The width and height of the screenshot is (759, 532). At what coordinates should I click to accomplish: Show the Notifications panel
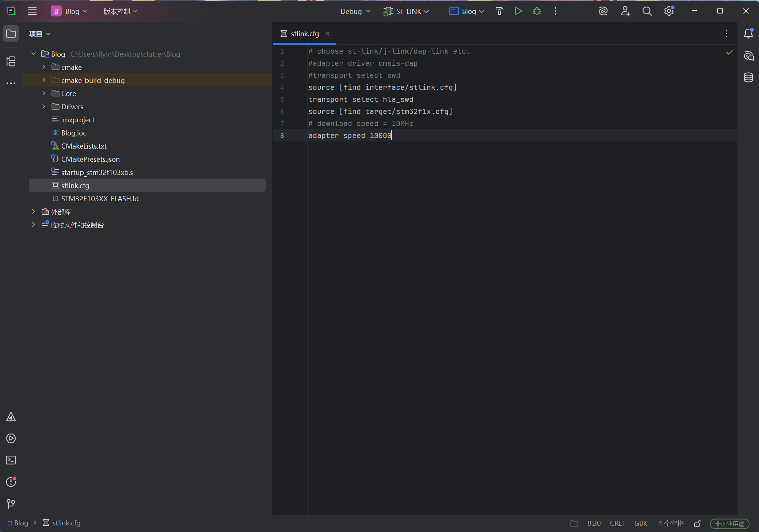(748, 34)
